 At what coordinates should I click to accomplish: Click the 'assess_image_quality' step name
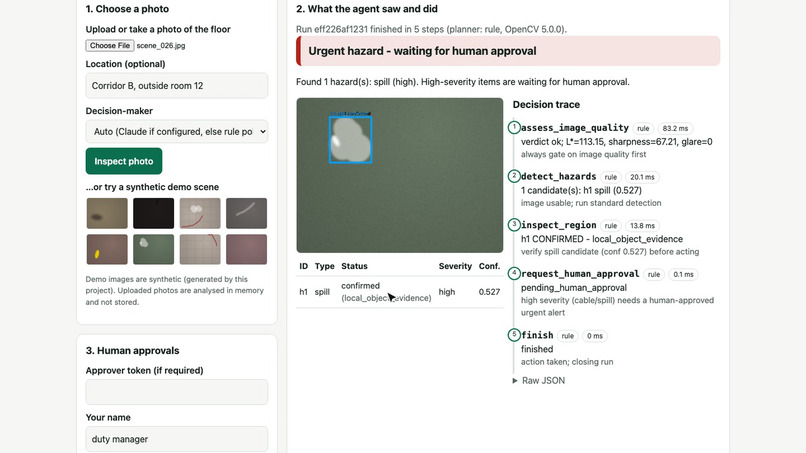click(x=575, y=128)
